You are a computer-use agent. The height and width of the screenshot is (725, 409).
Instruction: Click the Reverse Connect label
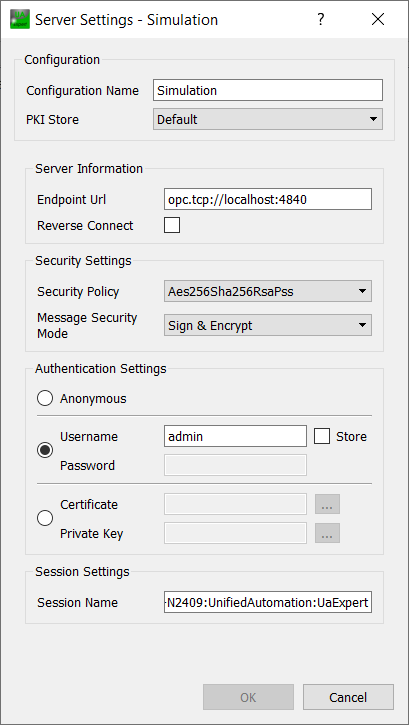85,226
